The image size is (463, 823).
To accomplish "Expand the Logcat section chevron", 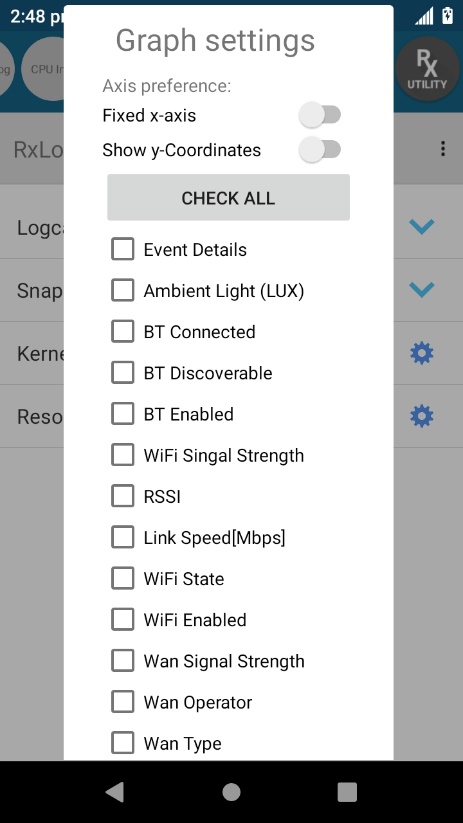I will 422,227.
